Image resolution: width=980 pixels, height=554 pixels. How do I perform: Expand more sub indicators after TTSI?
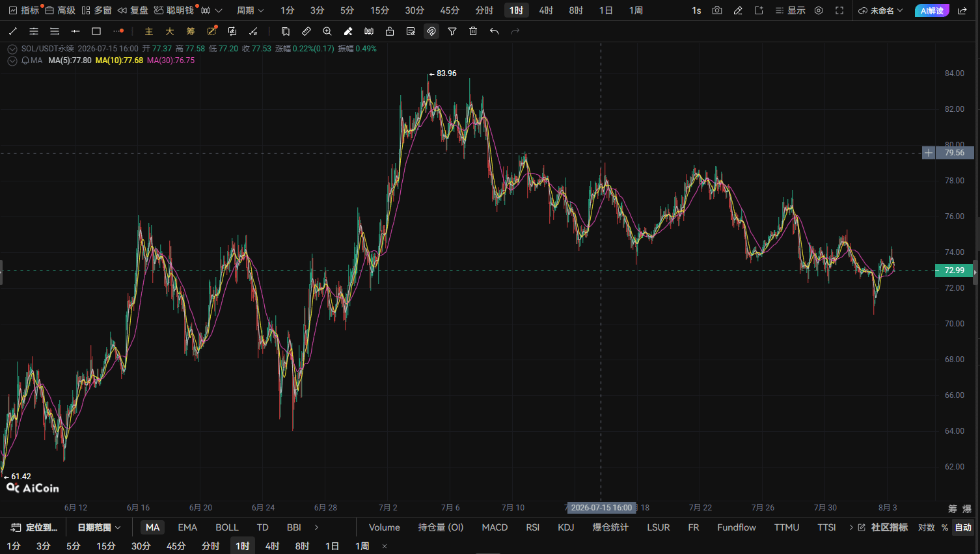[851, 527]
